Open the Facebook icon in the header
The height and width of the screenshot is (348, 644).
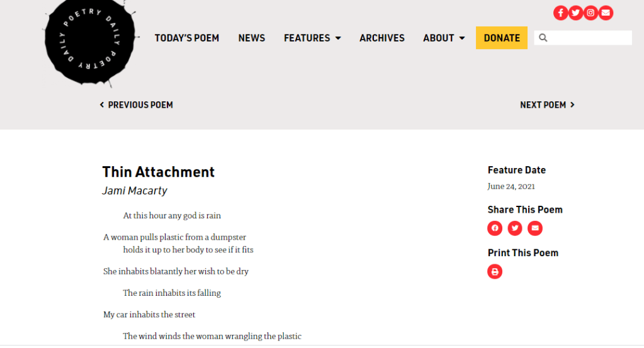click(560, 13)
